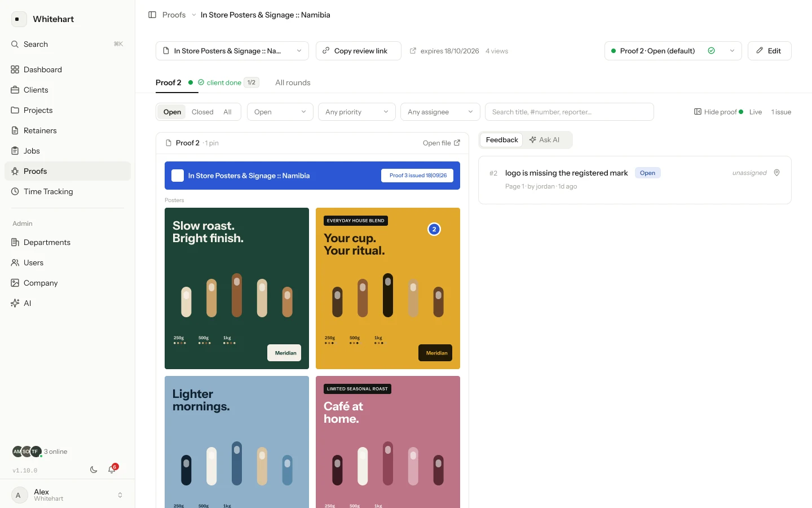Click the Alex profile avatar
The height and width of the screenshot is (508, 812).
pyautogui.click(x=19, y=495)
